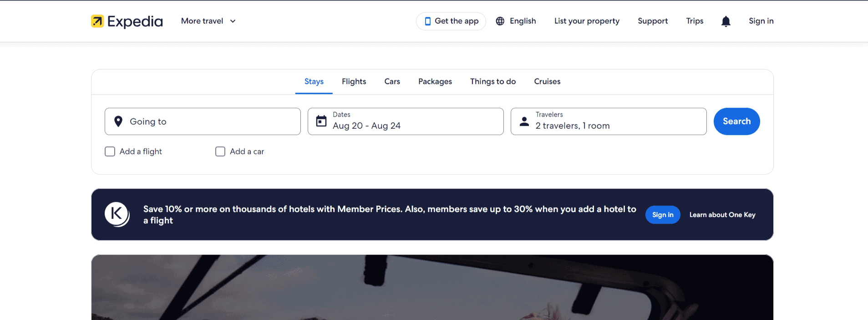Check the Add a car option
The height and width of the screenshot is (320, 868).
click(220, 151)
